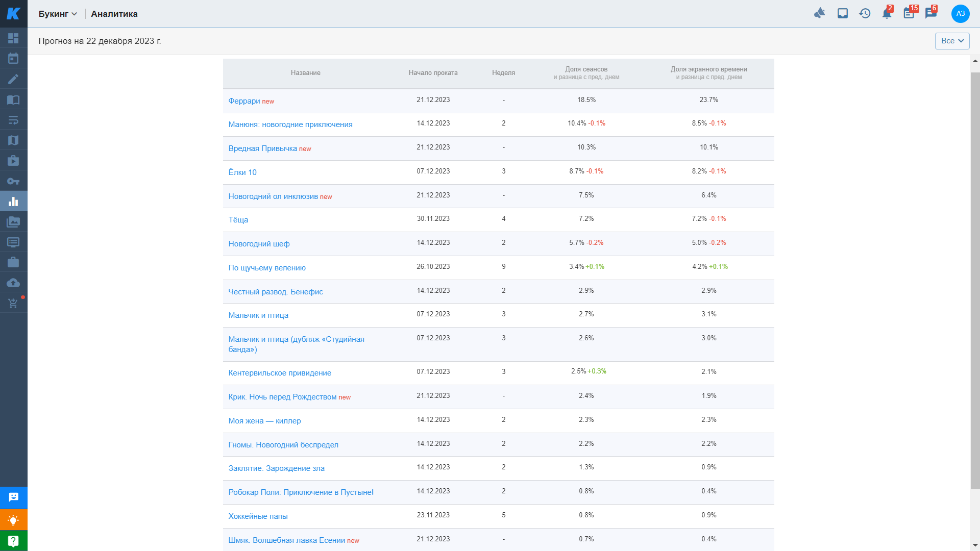Screen dimensions: 980x551
Task: Open Манюня: новогодние приключения link
Action: click(290, 124)
